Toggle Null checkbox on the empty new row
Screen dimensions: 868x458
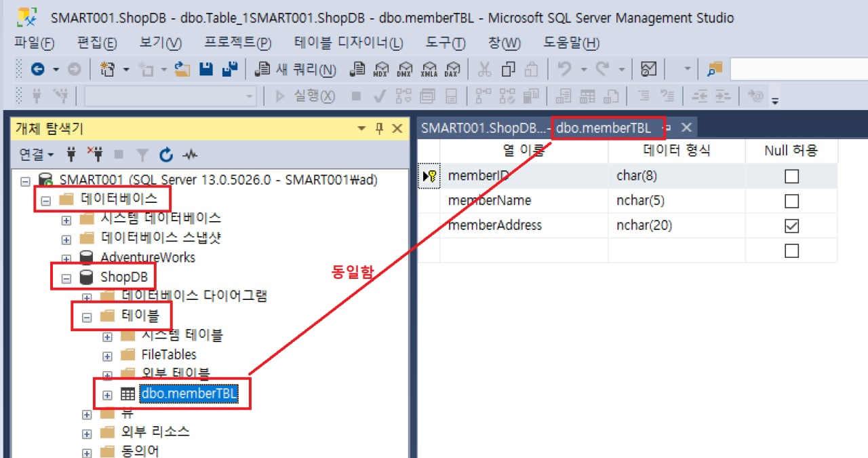click(791, 251)
